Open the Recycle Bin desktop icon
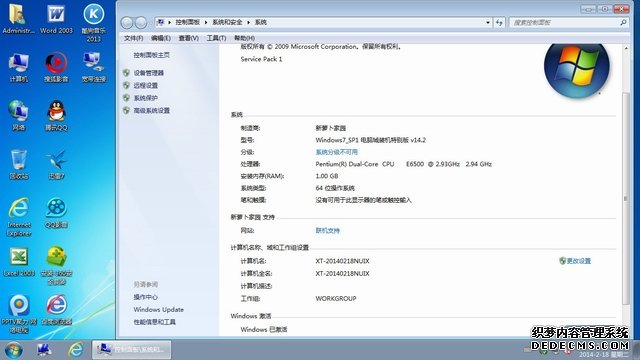Viewport: 640px width, 360px height. [x=18, y=164]
